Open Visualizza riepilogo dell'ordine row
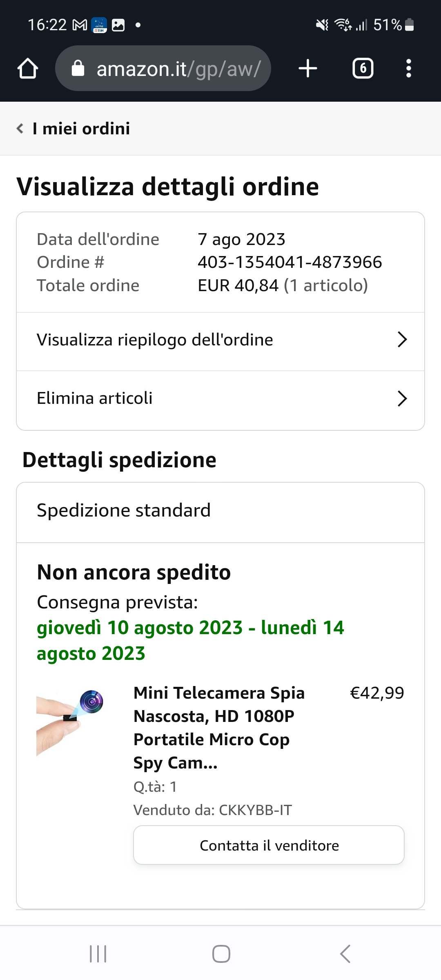 [155, 340]
